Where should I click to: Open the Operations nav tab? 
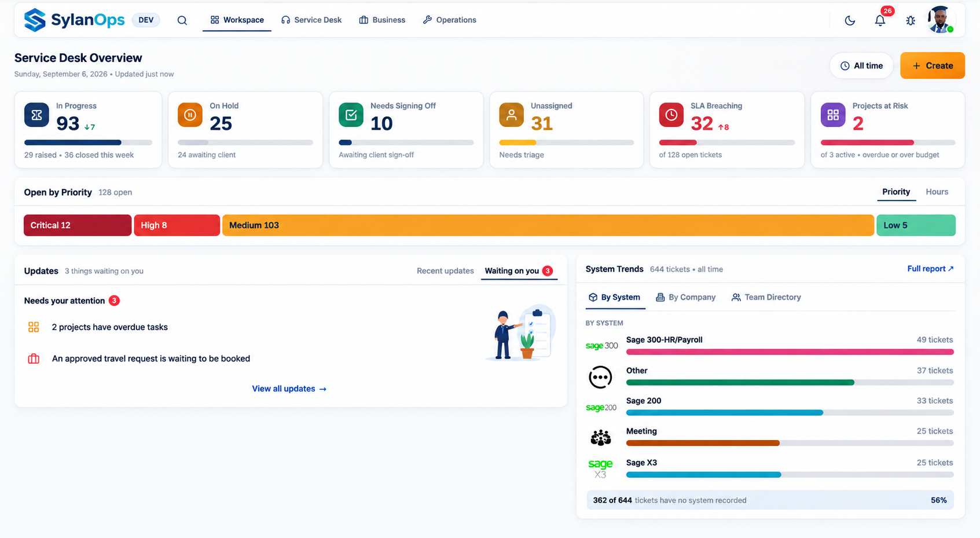[x=450, y=20]
